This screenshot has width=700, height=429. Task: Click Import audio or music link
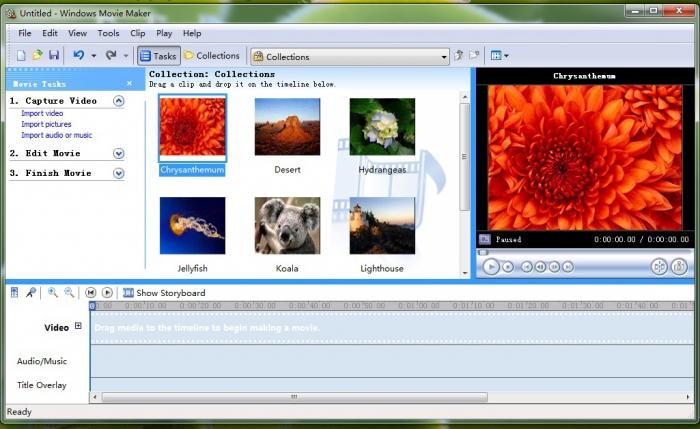coord(56,135)
